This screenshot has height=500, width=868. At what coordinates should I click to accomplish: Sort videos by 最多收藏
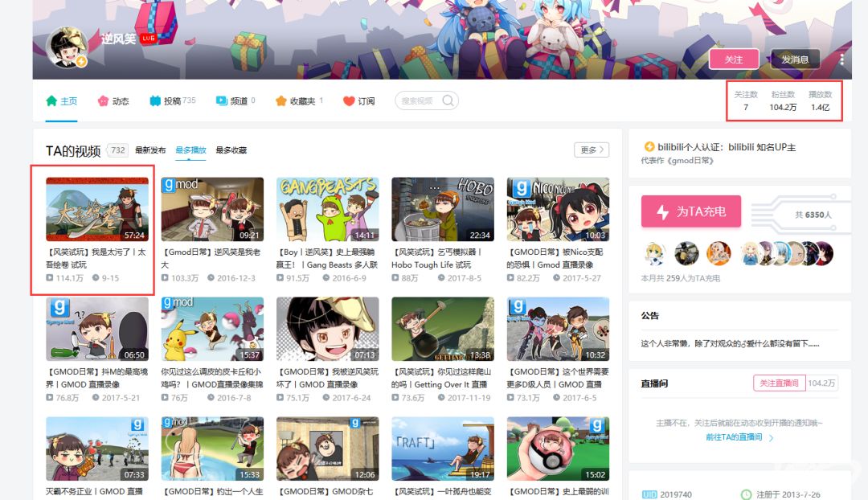click(231, 150)
